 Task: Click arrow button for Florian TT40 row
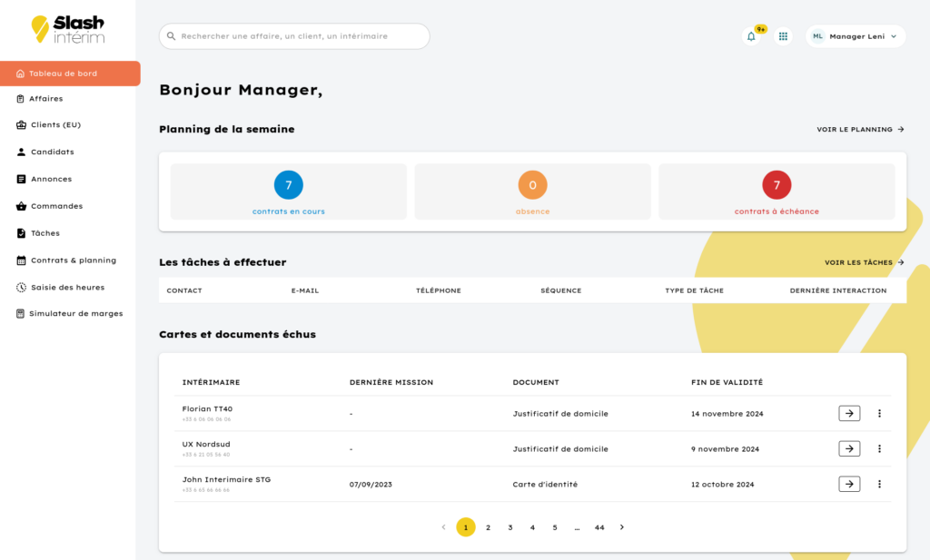point(848,414)
